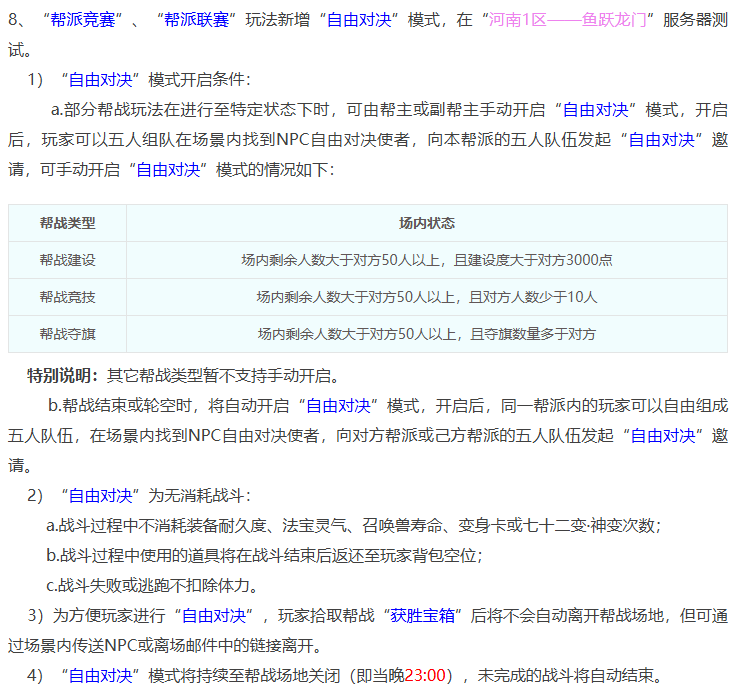Click the cell mentioning 夺旗数量多于对方
The width and height of the screenshot is (753, 693).
pyautogui.click(x=426, y=333)
